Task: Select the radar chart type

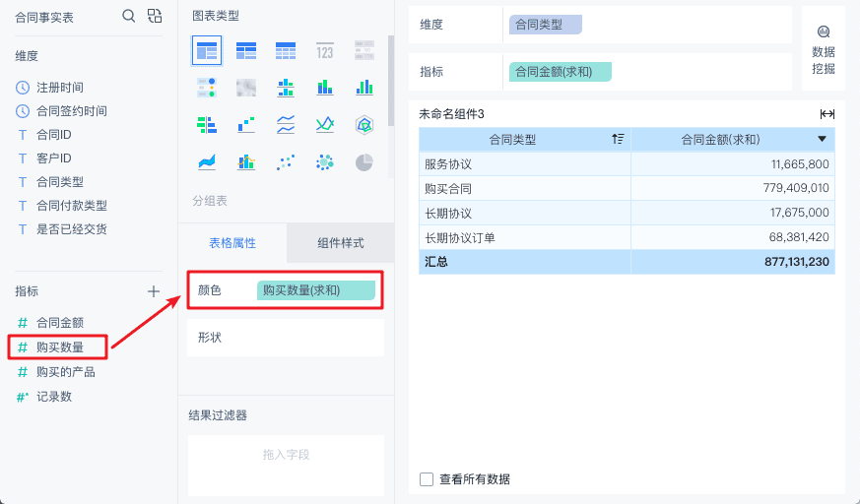Action: coord(364,125)
